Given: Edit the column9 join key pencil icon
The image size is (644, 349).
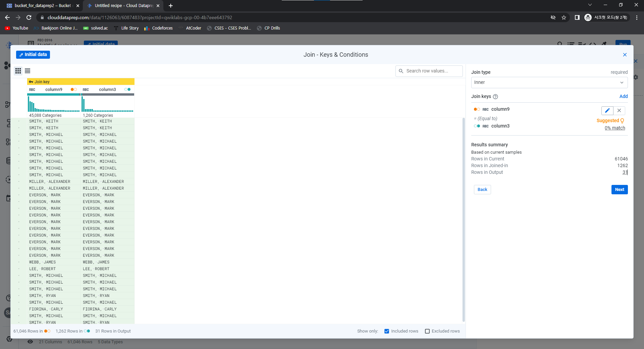Looking at the screenshot, I should (x=607, y=110).
